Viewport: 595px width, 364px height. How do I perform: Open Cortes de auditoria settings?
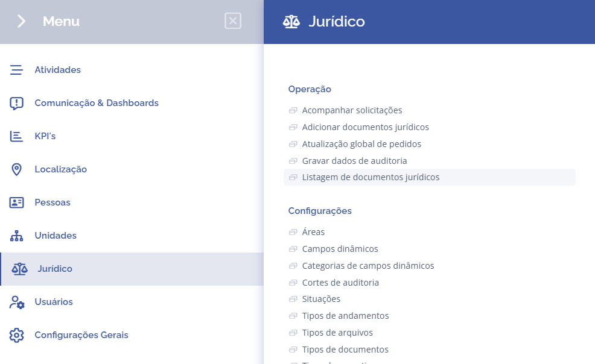340,283
